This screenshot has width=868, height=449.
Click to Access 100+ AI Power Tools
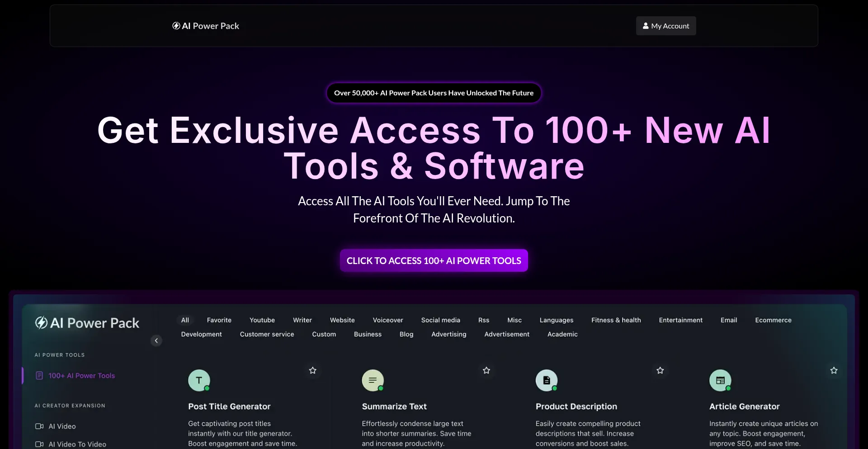(x=434, y=260)
